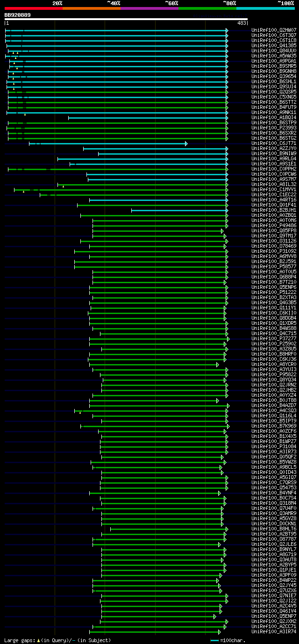
Task: Click the cyan ~100% identity legend segment
Action: (265, 8)
